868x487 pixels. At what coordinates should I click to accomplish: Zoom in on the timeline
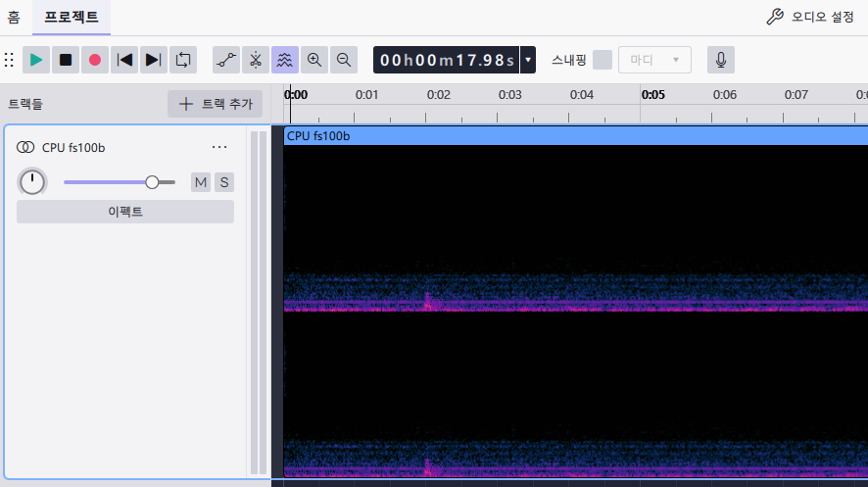point(314,60)
